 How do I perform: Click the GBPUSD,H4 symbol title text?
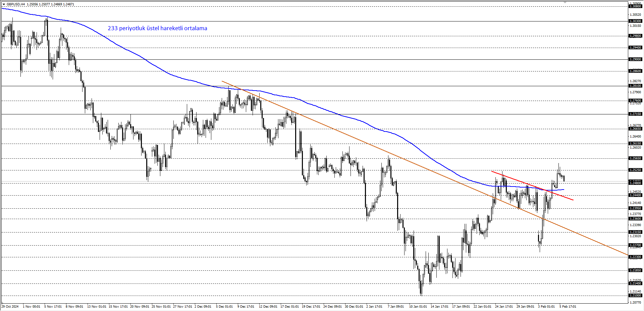point(16,4)
